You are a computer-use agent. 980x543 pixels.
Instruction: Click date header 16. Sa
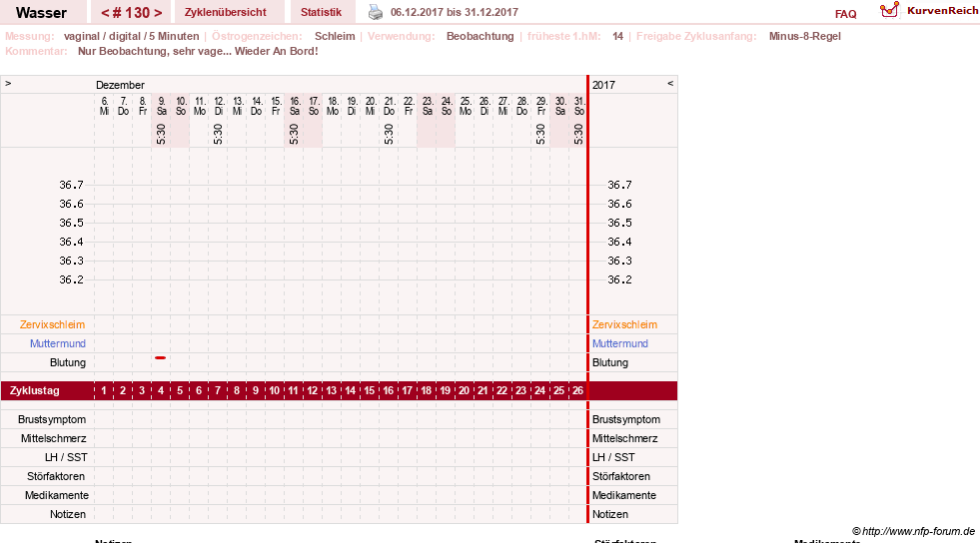coord(295,106)
